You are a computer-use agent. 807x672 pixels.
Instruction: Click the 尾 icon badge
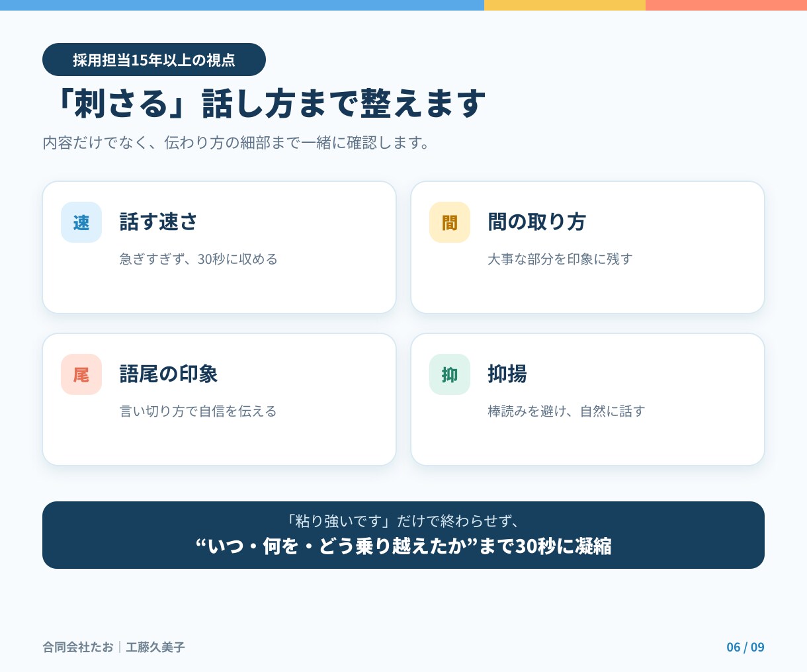pyautogui.click(x=81, y=374)
